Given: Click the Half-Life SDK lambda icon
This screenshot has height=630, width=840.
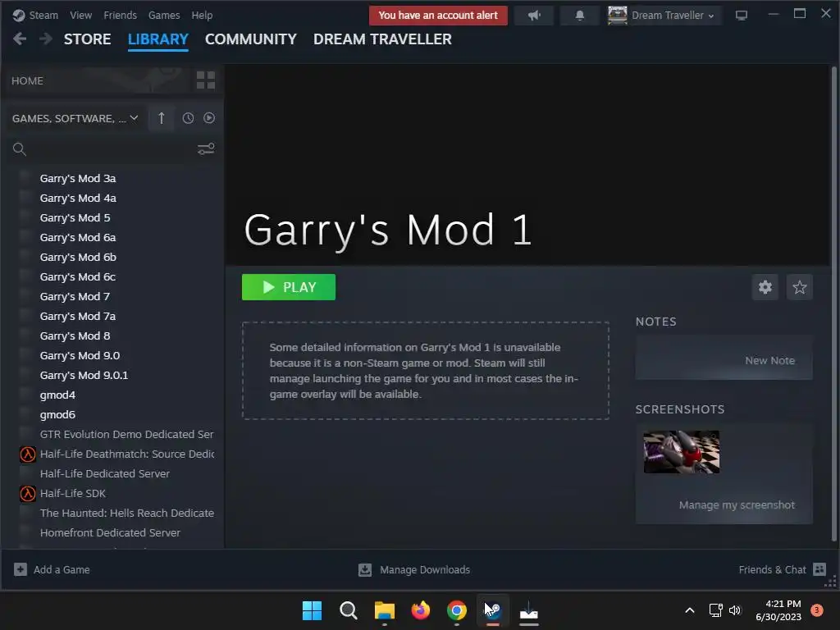Looking at the screenshot, I should [x=27, y=493].
